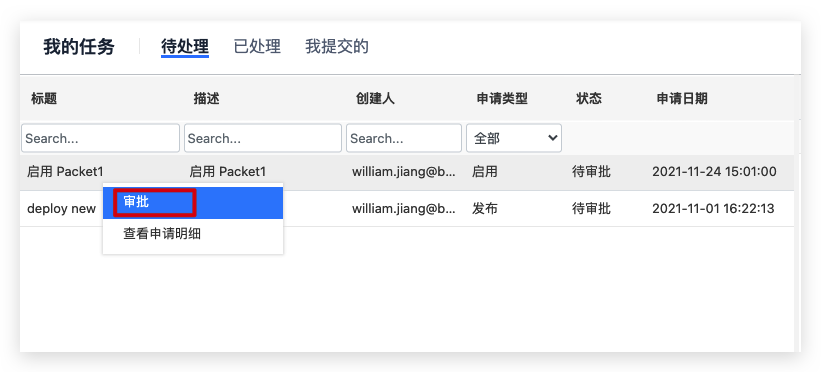Click the 创建人 search box
821x372 pixels.
[404, 138]
